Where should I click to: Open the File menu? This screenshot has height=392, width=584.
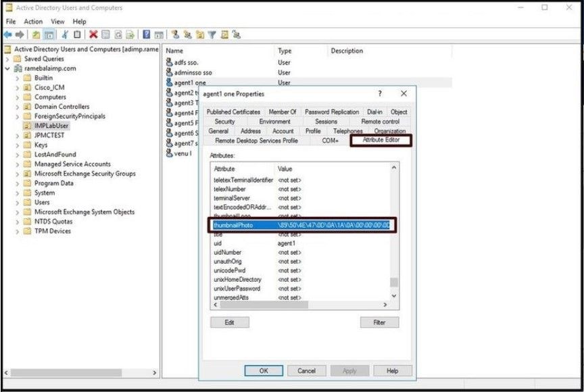[x=11, y=22]
